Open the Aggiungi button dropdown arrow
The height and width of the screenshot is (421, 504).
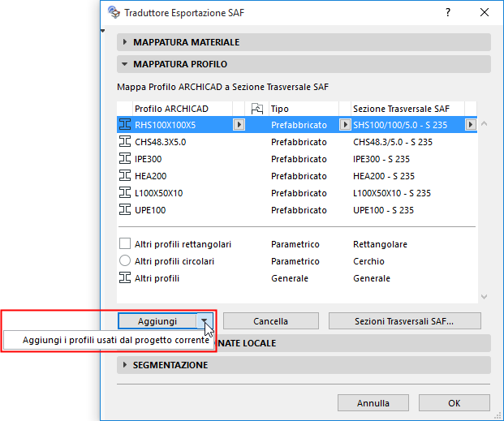click(205, 320)
